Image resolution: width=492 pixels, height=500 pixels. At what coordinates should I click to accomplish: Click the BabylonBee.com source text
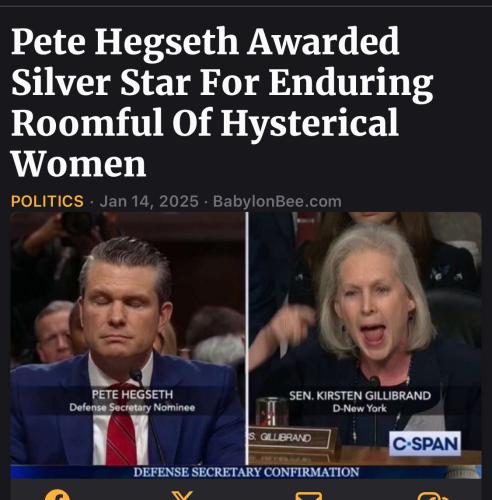277,201
